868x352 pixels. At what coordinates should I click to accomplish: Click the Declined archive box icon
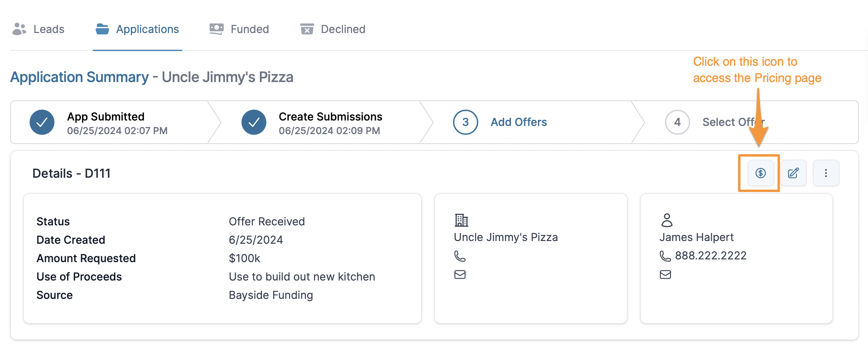(307, 29)
